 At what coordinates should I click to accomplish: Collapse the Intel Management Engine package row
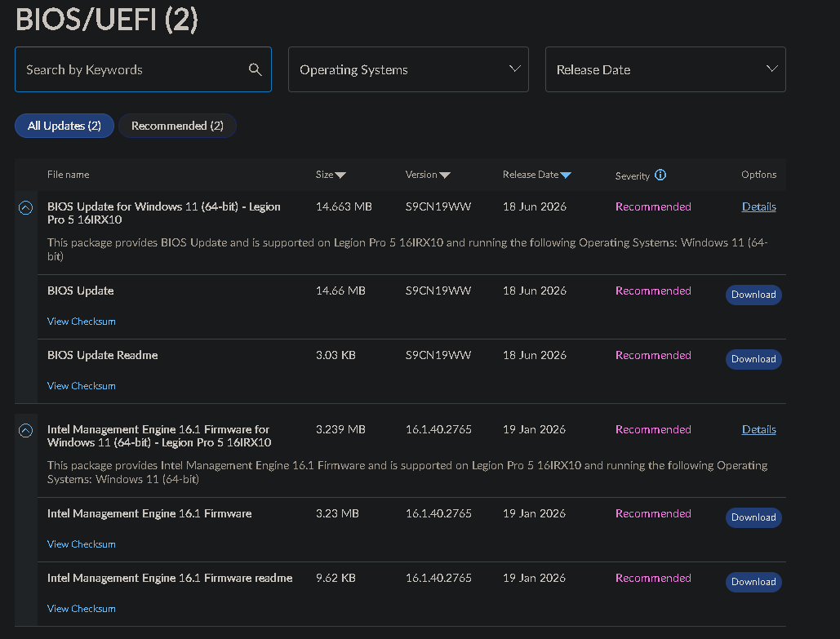click(x=25, y=431)
